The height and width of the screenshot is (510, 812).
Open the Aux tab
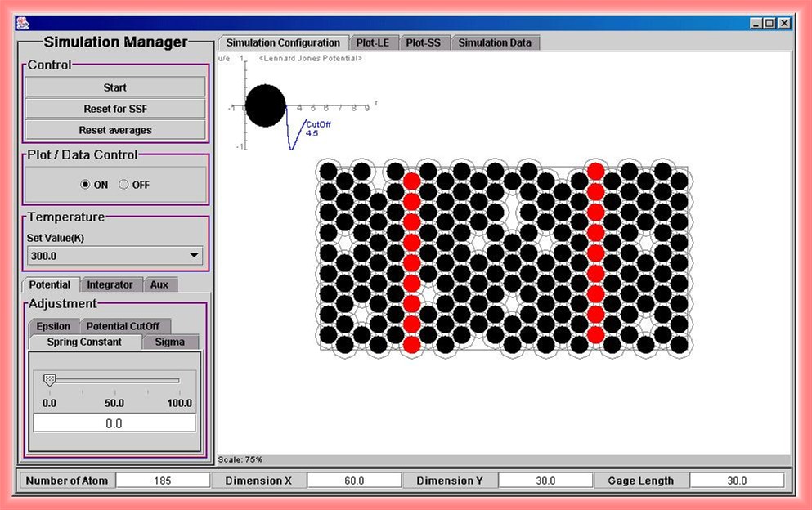point(159,284)
